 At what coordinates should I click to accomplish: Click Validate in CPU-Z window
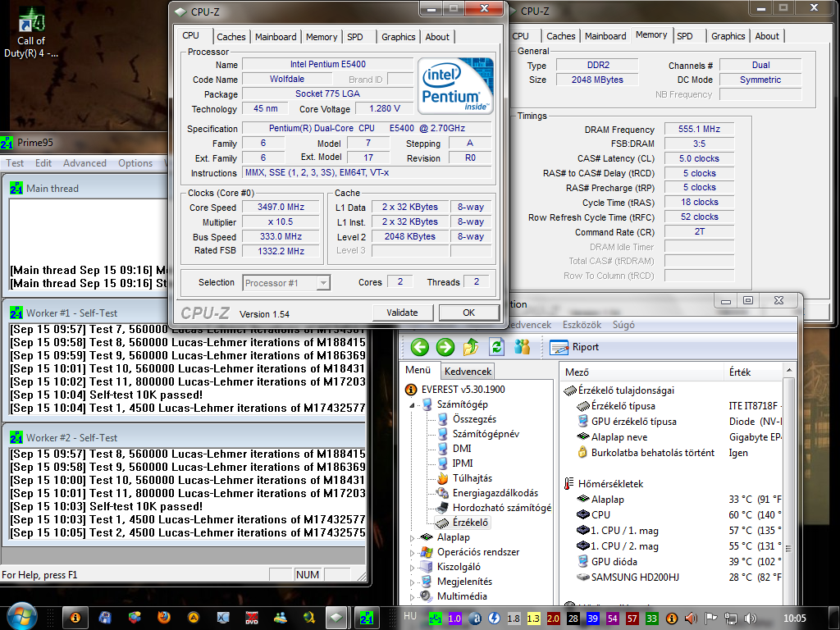pyautogui.click(x=402, y=313)
